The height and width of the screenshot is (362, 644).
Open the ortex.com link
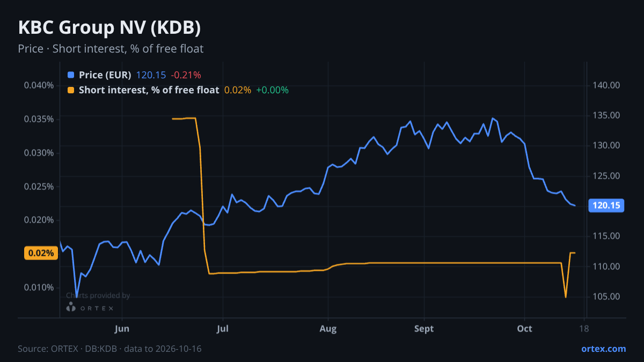click(x=604, y=349)
